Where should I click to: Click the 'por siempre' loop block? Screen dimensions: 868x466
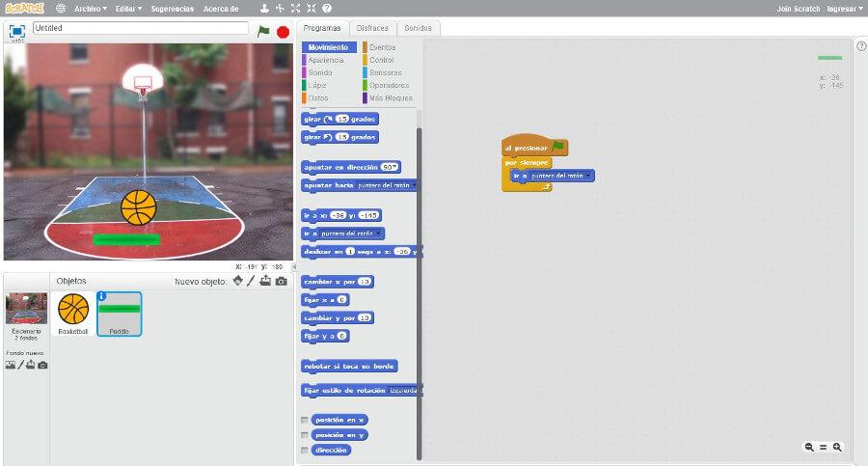click(527, 162)
